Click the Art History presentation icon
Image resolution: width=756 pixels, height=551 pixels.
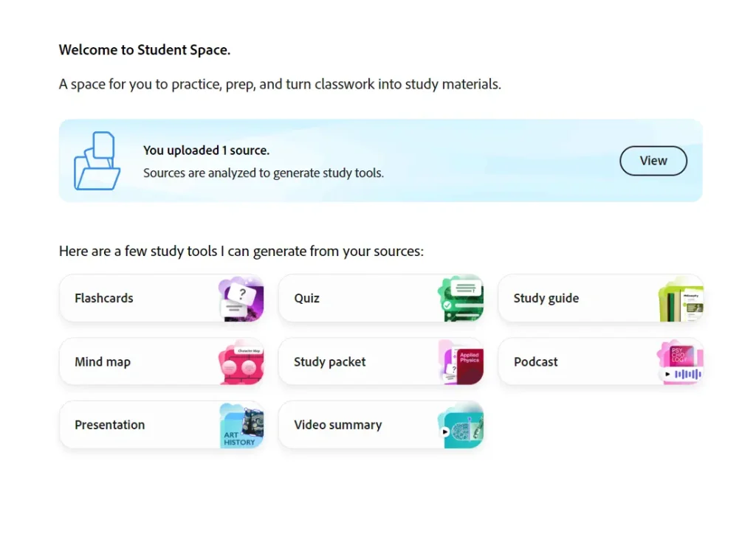coord(241,425)
